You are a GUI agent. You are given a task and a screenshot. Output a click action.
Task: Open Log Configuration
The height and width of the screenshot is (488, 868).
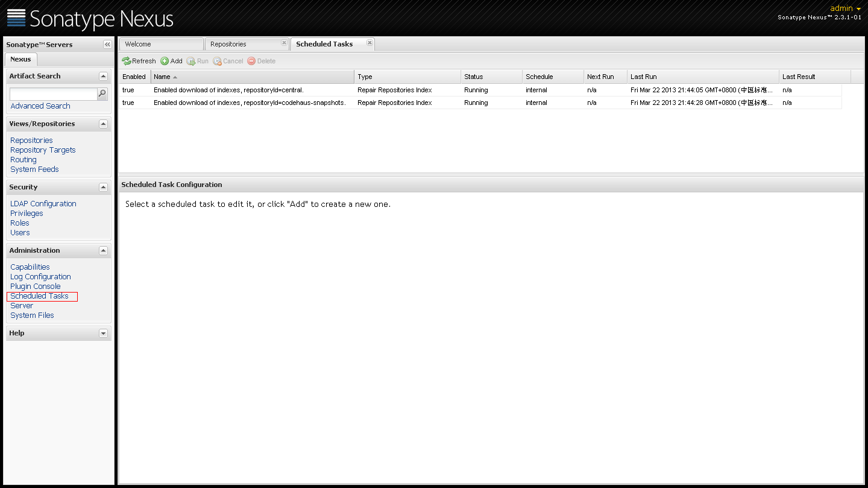pyautogui.click(x=40, y=277)
